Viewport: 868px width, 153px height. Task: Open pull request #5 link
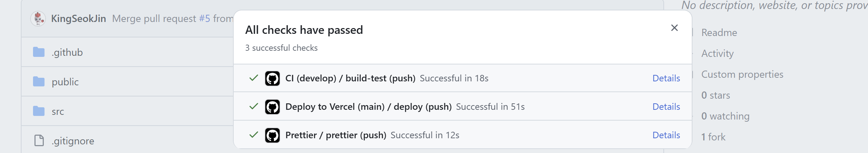point(205,18)
